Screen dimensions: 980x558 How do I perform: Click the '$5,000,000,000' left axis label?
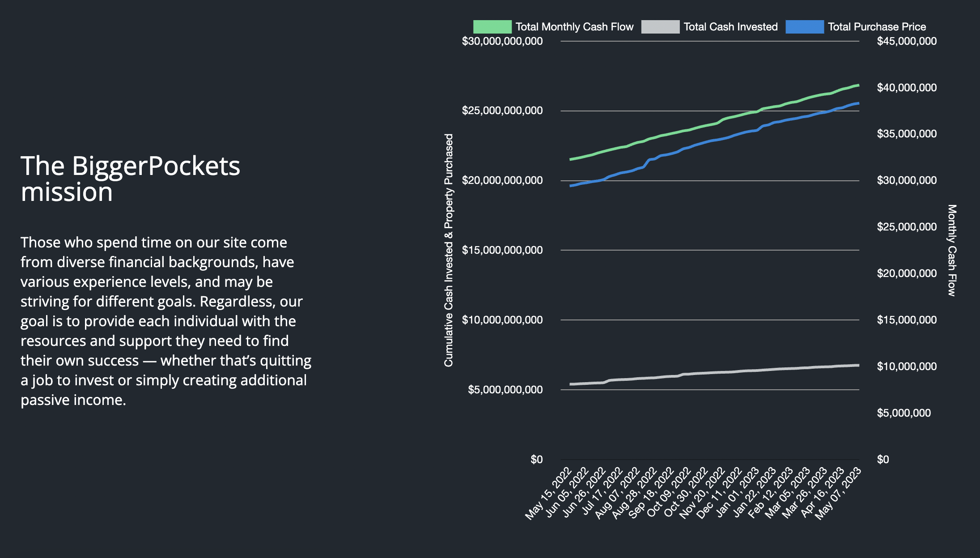505,390
